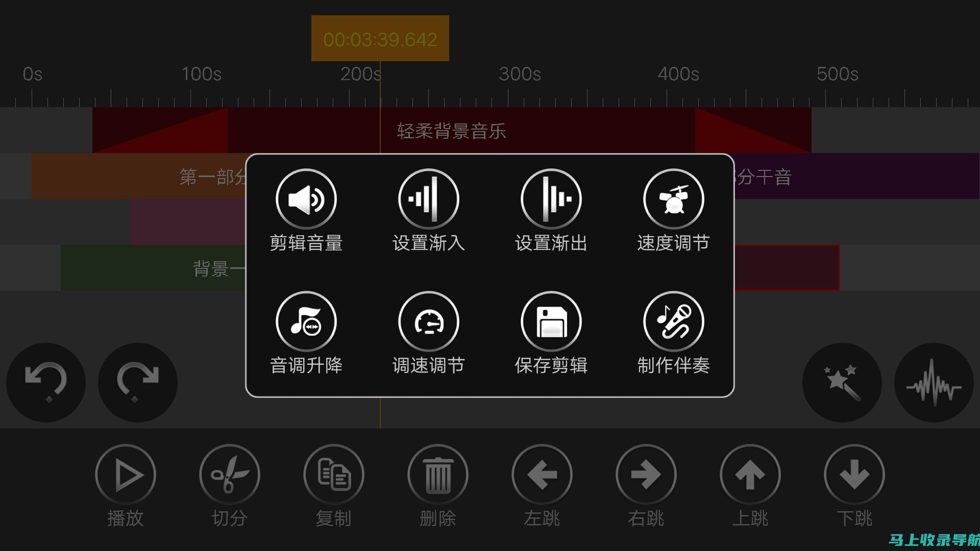Screen dimensions: 980x551
Task: Select the 设置渐入 (Fade In) icon
Action: point(428,199)
